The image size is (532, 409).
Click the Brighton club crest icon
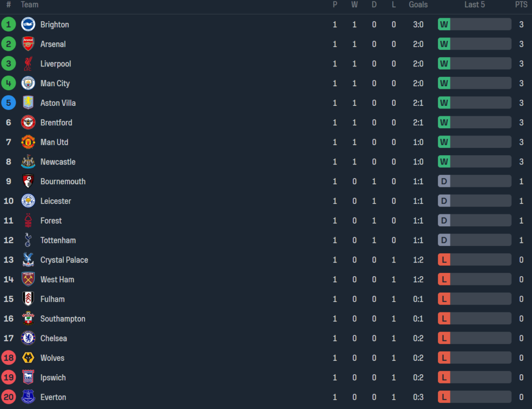click(x=28, y=24)
